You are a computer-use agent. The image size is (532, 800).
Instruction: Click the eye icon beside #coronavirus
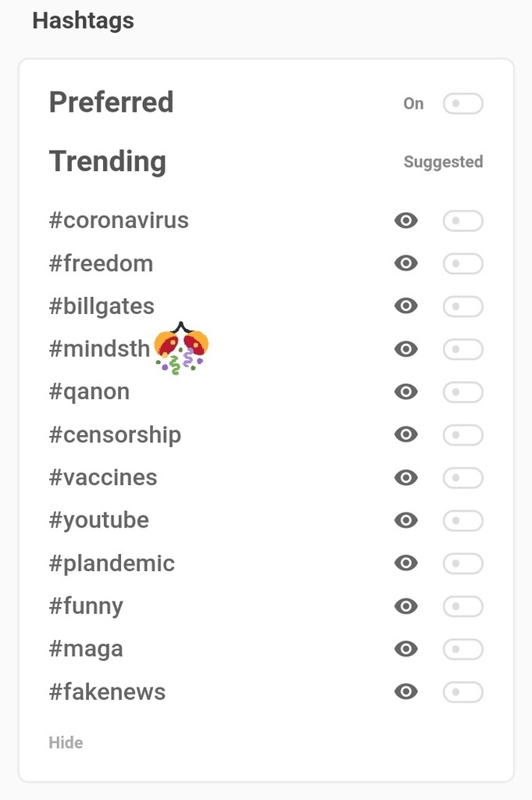tap(406, 221)
